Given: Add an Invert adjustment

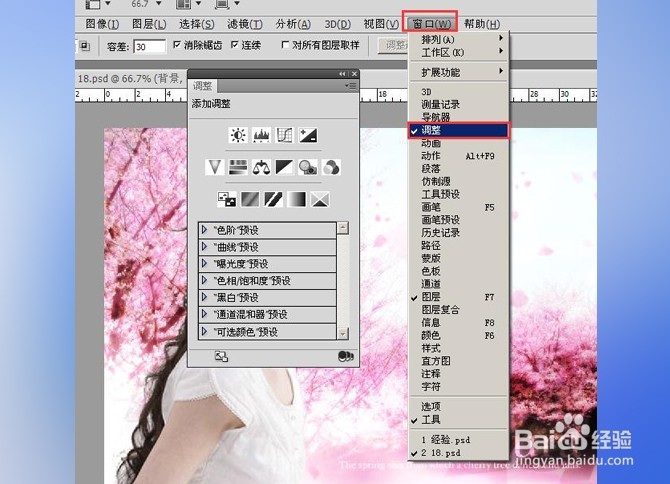Looking at the screenshot, I should (x=227, y=199).
